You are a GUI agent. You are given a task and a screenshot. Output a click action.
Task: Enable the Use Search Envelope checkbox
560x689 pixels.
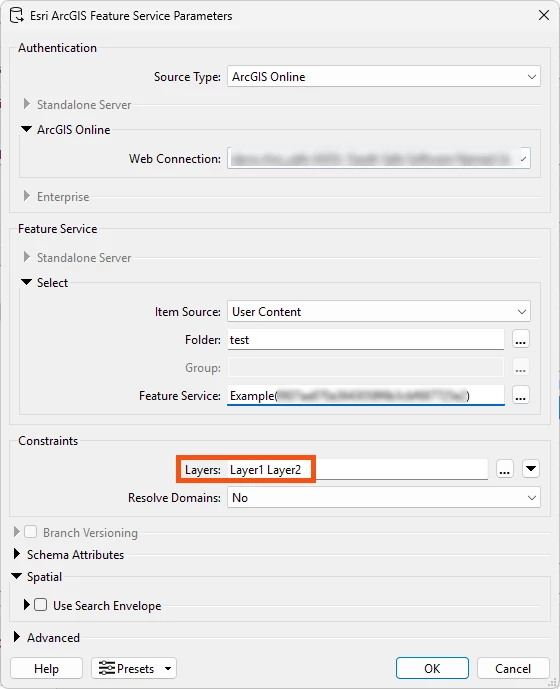tap(40, 605)
